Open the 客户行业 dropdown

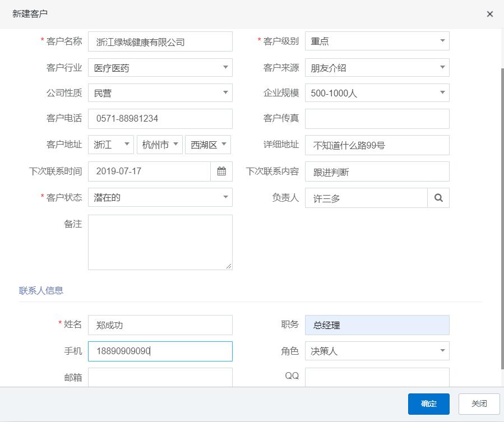160,68
